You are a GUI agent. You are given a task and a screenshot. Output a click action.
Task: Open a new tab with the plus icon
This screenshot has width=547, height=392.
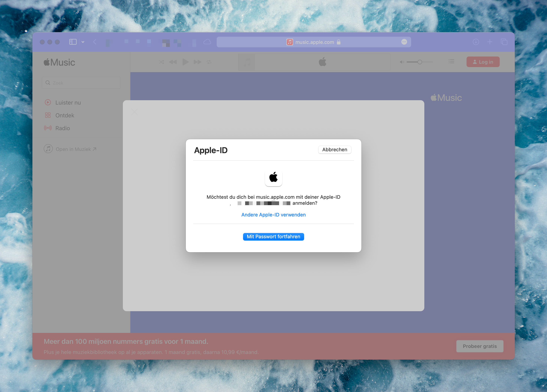(x=490, y=42)
